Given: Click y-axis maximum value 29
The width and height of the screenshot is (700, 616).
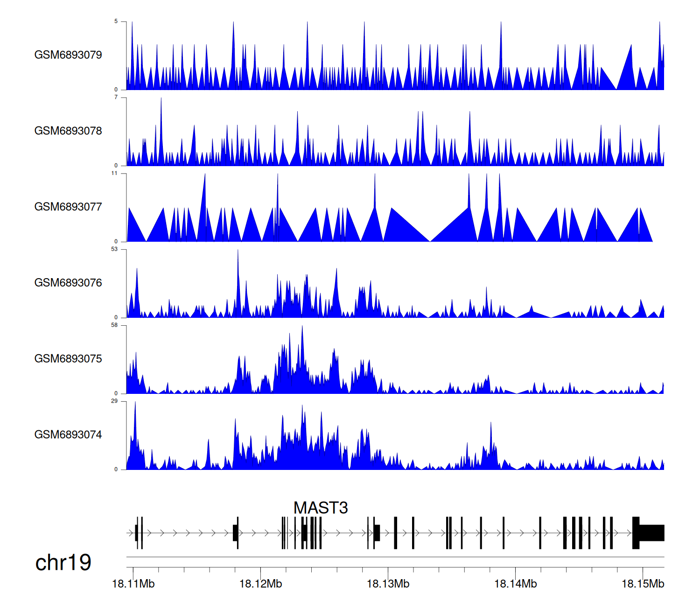Looking at the screenshot, I should (x=114, y=401).
